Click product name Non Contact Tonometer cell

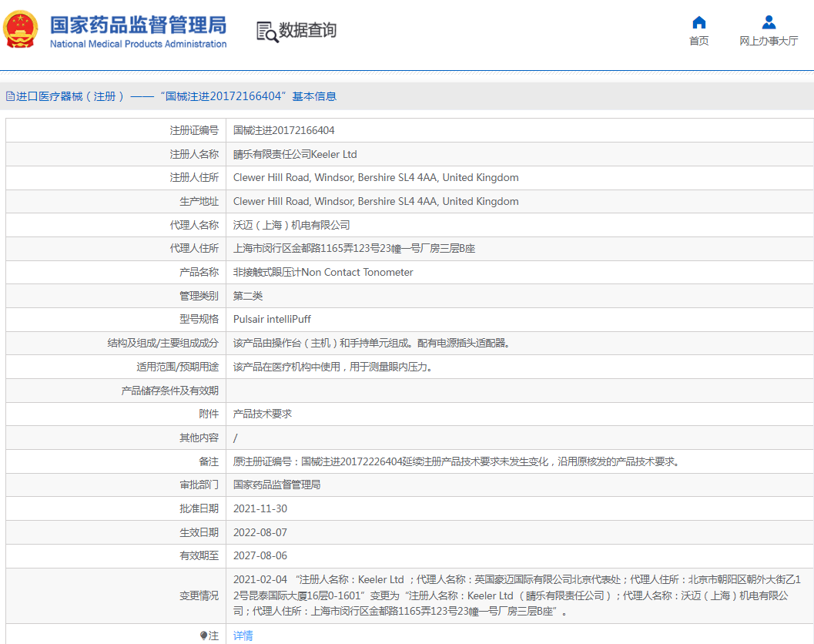(x=323, y=272)
